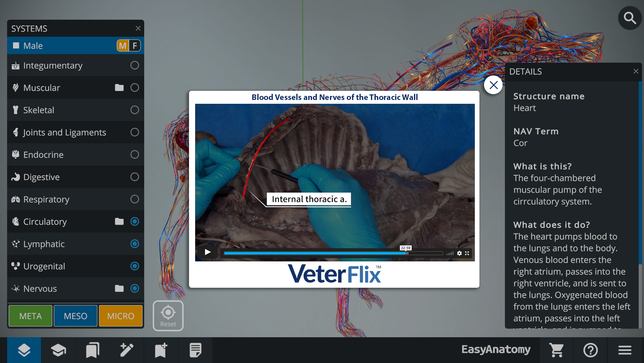Open the search magnifier icon
The width and height of the screenshot is (644, 363).
[630, 18]
